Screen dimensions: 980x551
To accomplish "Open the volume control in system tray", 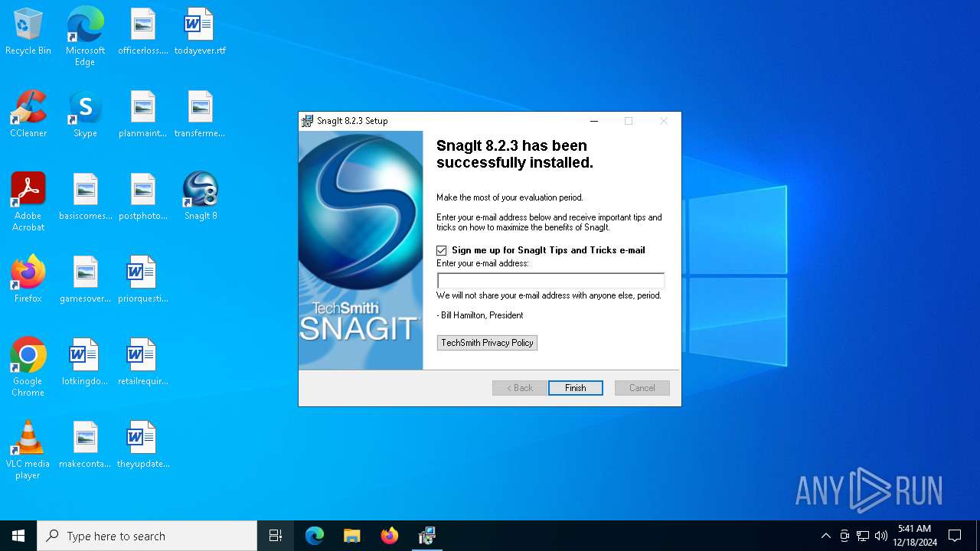I will coord(881,536).
